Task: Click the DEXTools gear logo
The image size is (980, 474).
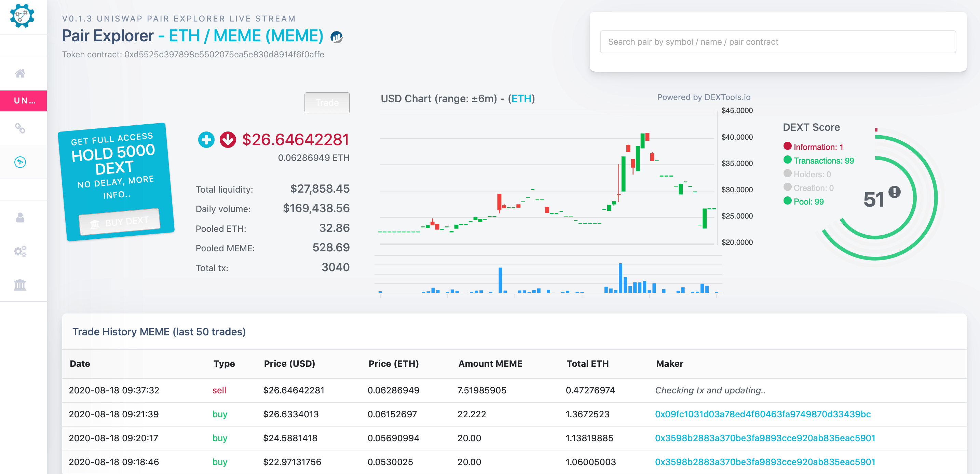Action: 22,16
